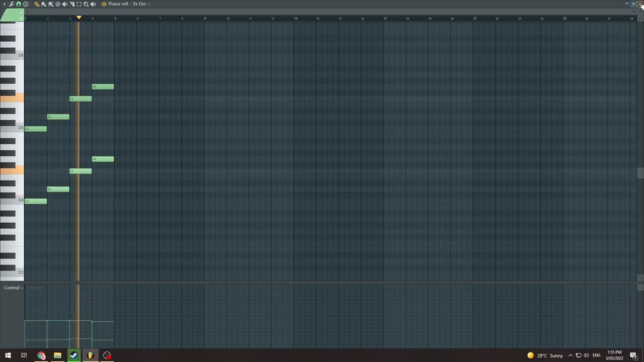Open the Windows notification center
This screenshot has height=362, width=644.
(x=633, y=355)
